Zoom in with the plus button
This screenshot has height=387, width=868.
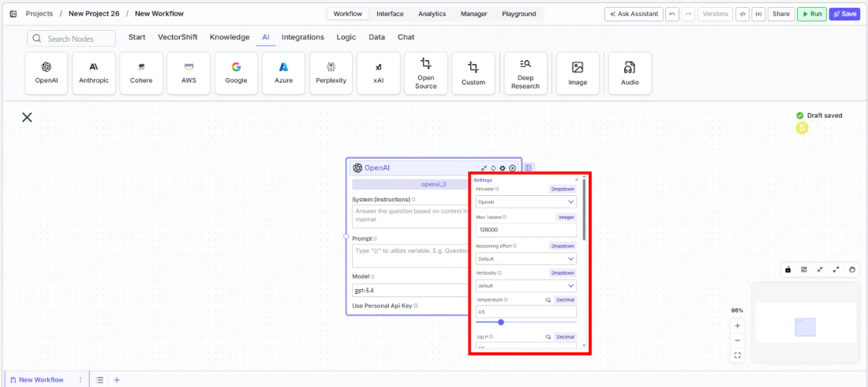pos(737,325)
